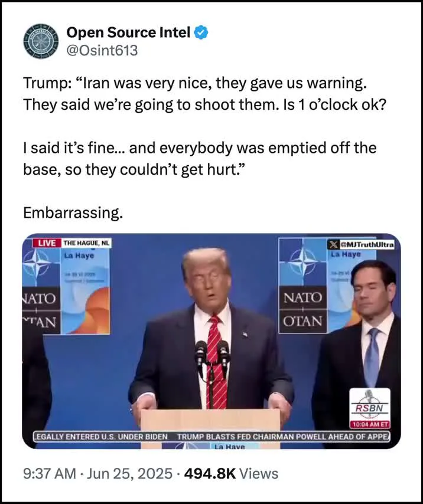Click the left NATO compass star emblem
Screen dimensions: 423x504
pyautogui.click(x=37, y=263)
